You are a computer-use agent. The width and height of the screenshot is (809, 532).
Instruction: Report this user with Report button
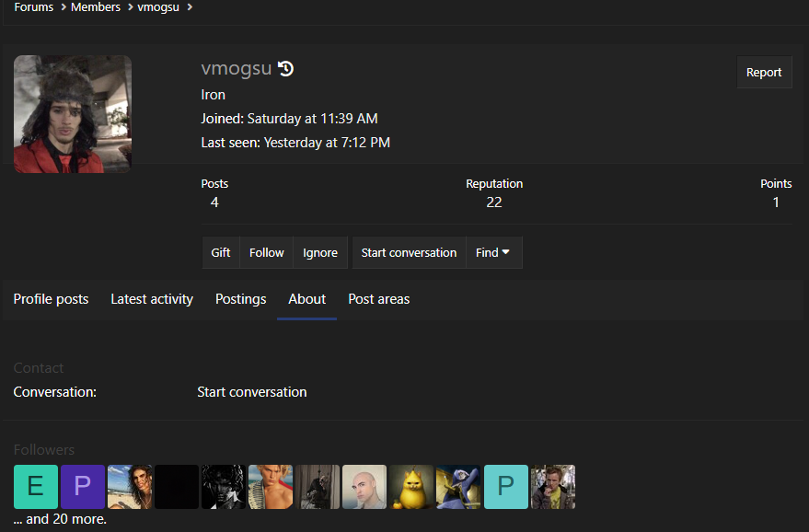pos(764,72)
